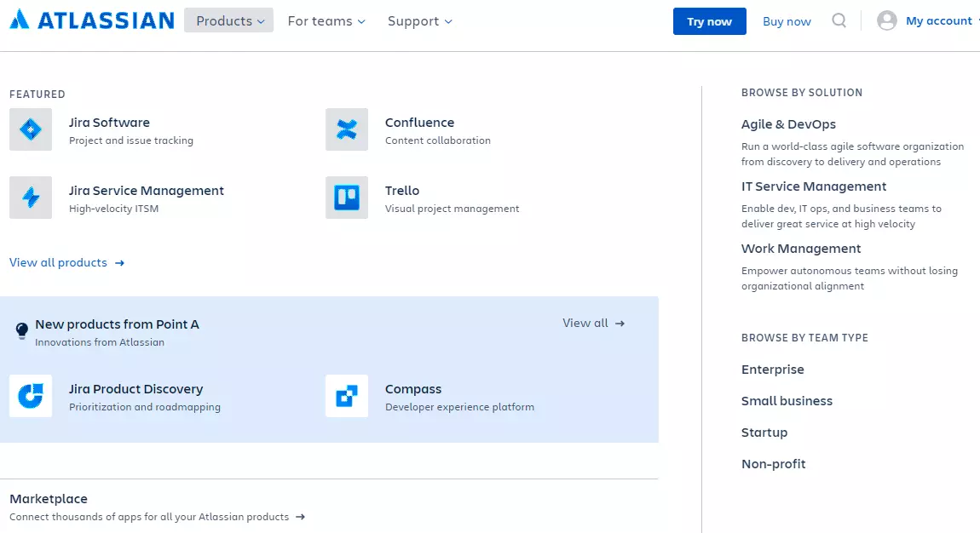Image resolution: width=980 pixels, height=533 pixels.
Task: Click 'New products from Point A' heading
Action: point(117,324)
